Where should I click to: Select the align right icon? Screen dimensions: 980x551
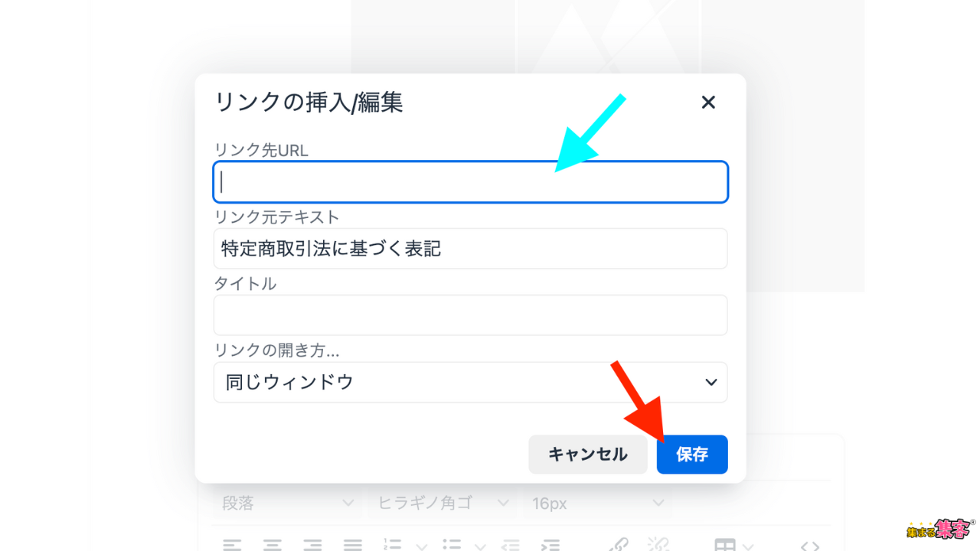(x=312, y=545)
